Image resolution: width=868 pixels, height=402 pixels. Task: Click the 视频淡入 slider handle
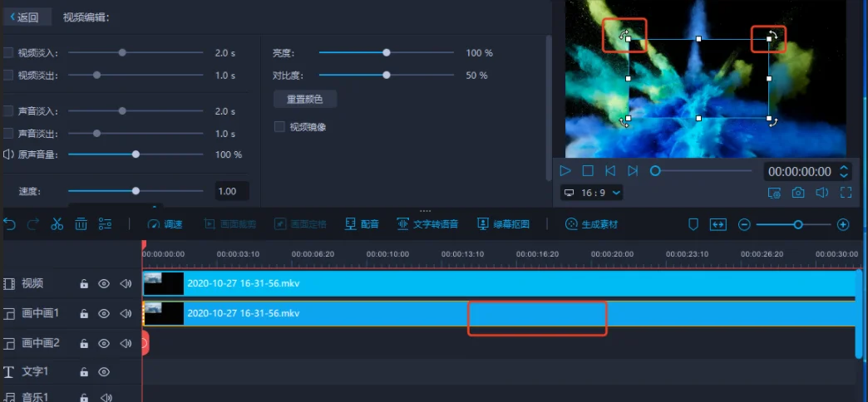click(x=122, y=52)
